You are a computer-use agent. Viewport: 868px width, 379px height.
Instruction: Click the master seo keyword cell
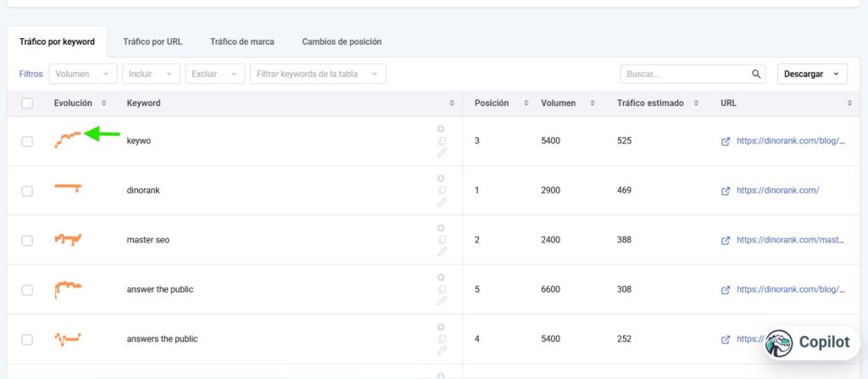[x=147, y=240]
